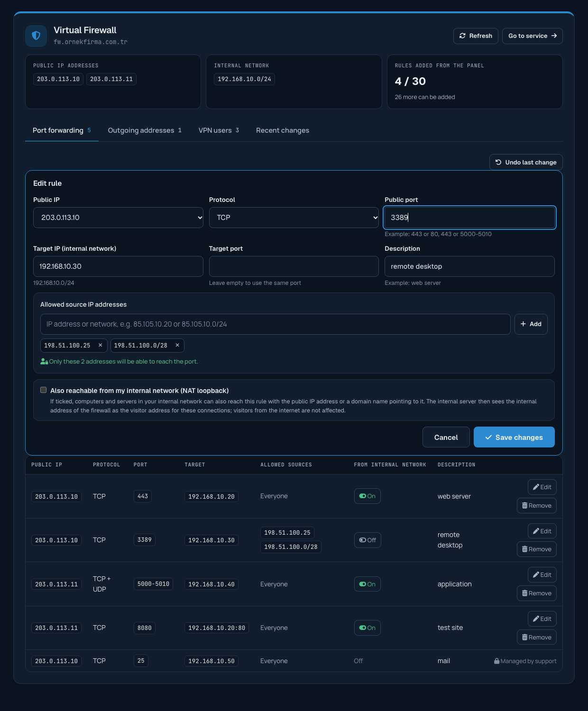Switch to the Port forwarding tab
This screenshot has width=588, height=711.
tap(62, 130)
